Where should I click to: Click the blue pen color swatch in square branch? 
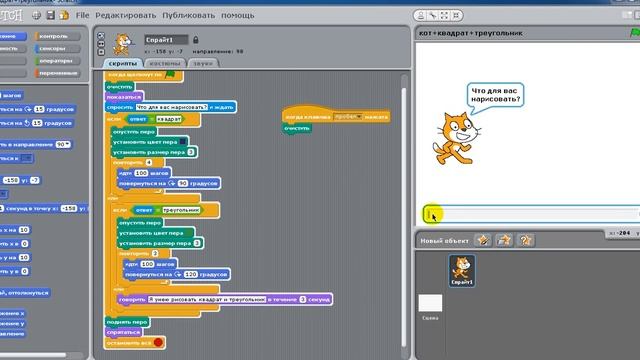coord(183,142)
